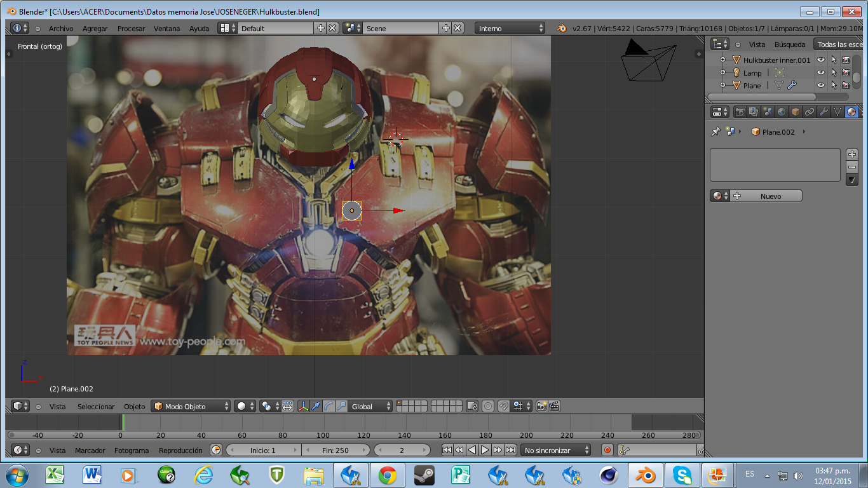This screenshot has width=868, height=488.
Task: Open the Ventana menu
Action: 166,28
